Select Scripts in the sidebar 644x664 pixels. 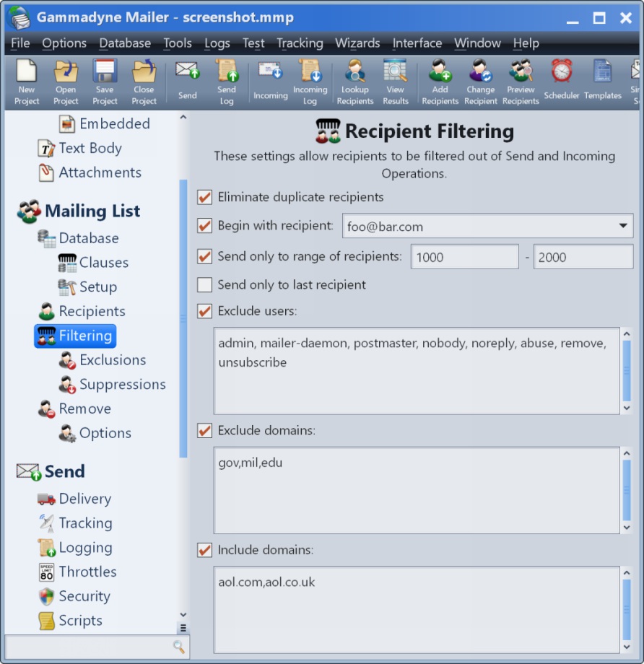(x=70, y=621)
